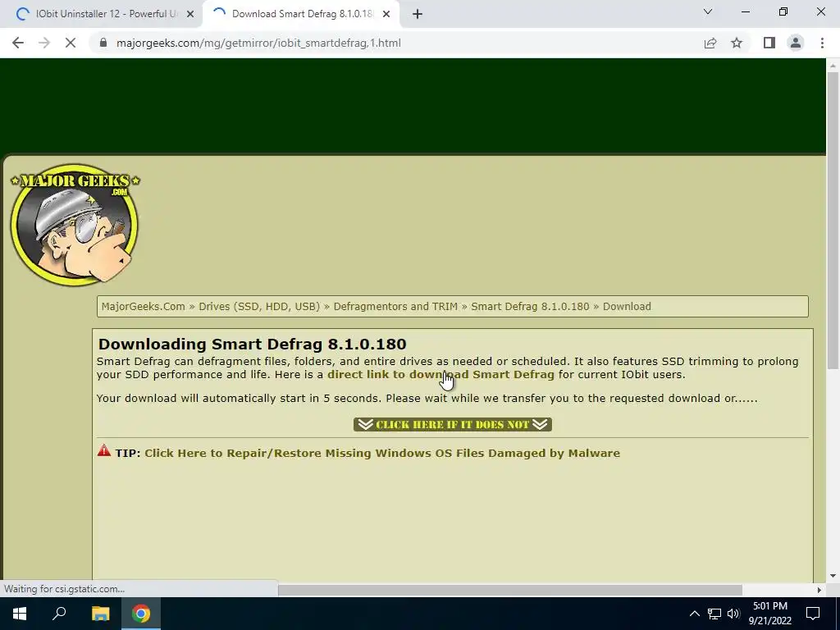The width and height of the screenshot is (840, 630).
Task: Click scroll right arrow on horizontal scrollbar
Action: pos(819,590)
